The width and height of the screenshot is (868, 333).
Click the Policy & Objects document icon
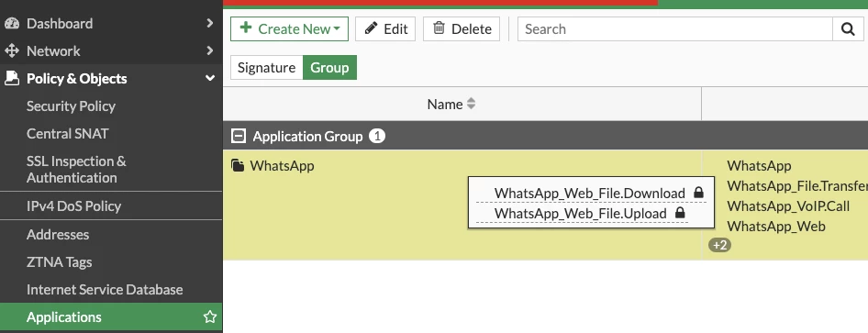point(12,79)
